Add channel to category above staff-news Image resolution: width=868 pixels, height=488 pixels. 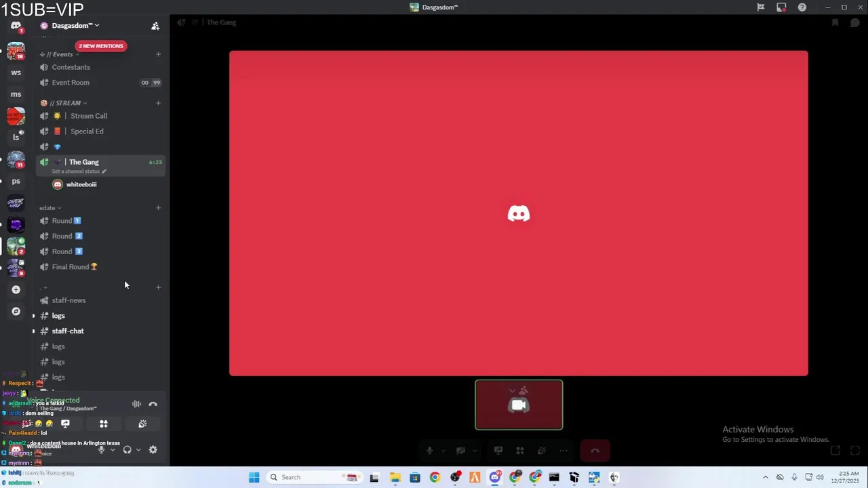[158, 287]
